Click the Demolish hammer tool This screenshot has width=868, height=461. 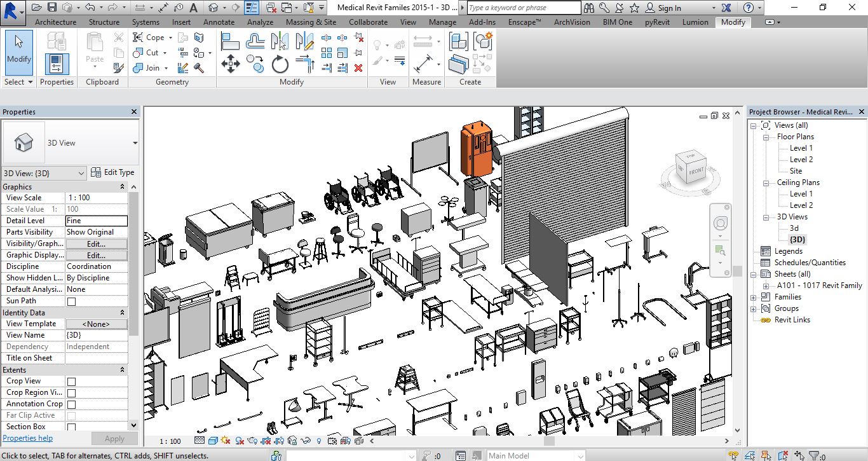[x=199, y=68]
